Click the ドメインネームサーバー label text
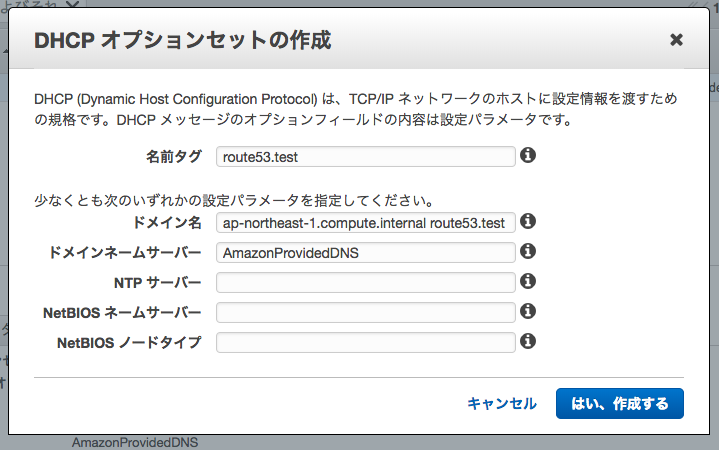This screenshot has width=719, height=450. tap(125, 252)
